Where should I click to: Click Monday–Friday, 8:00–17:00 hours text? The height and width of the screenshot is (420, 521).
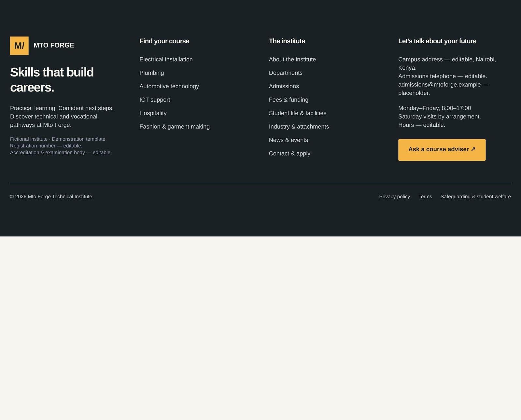coord(434,108)
